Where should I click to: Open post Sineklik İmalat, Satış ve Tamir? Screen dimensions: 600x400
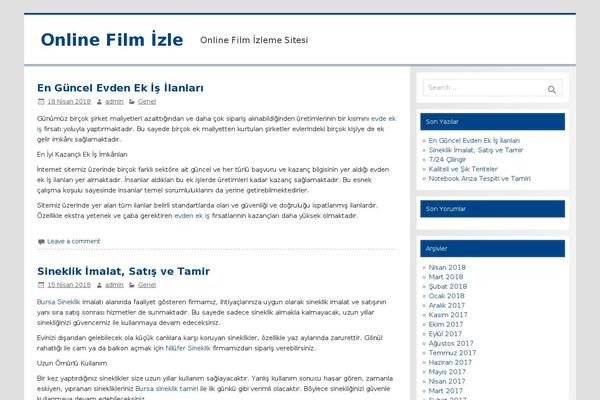tap(123, 271)
